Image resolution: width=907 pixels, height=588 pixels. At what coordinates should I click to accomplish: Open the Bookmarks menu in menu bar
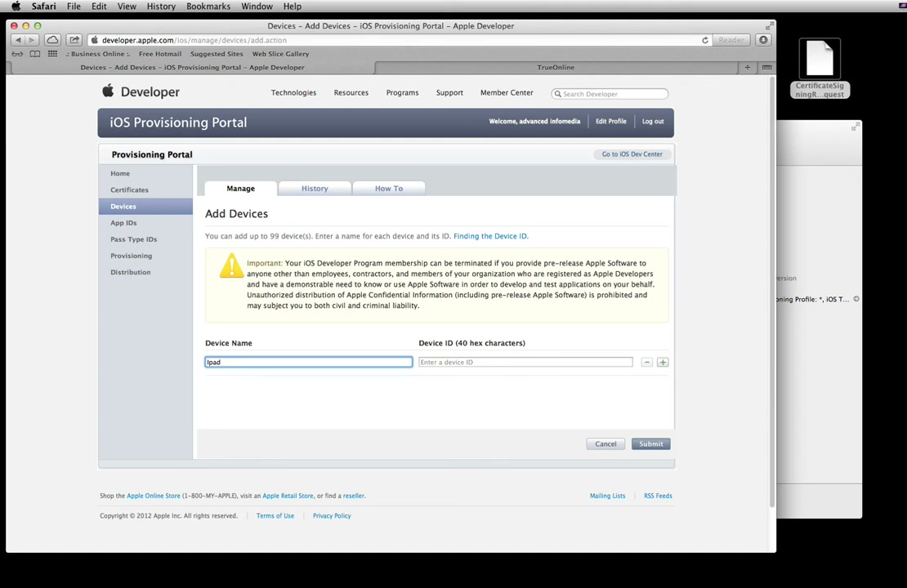[x=208, y=7]
